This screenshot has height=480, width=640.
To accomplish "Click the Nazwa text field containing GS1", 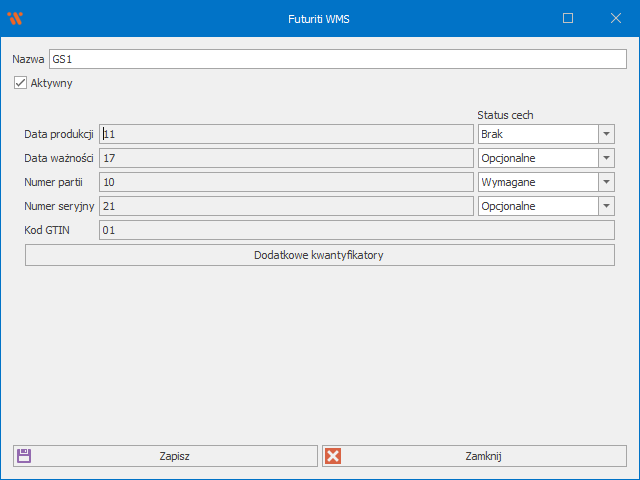I will coord(338,59).
